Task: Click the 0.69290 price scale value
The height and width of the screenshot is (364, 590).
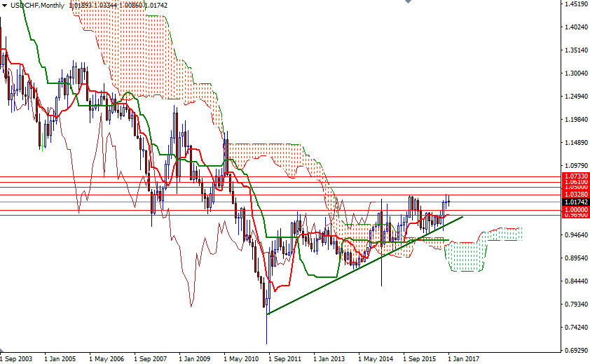Action: tap(576, 351)
